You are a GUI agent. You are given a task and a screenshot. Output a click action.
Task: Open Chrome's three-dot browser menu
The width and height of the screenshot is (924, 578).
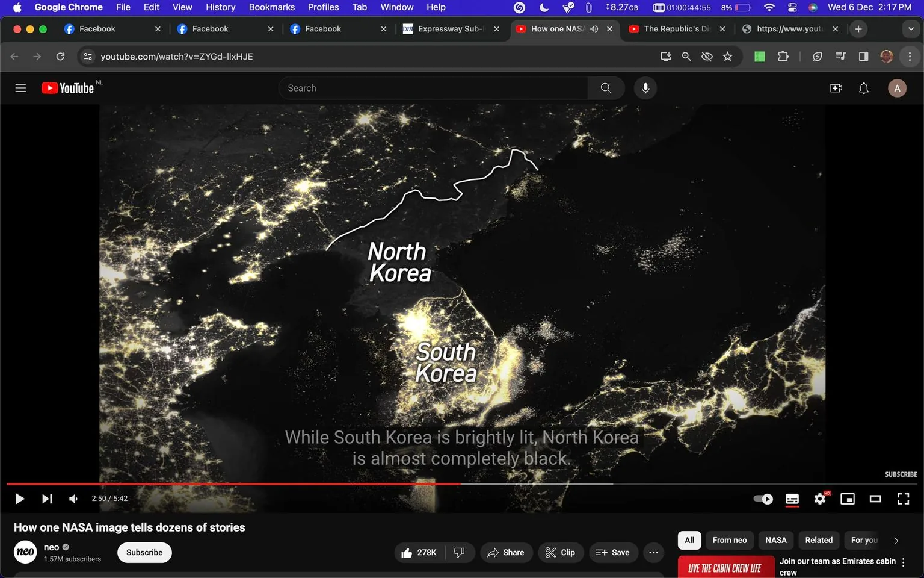tap(910, 56)
